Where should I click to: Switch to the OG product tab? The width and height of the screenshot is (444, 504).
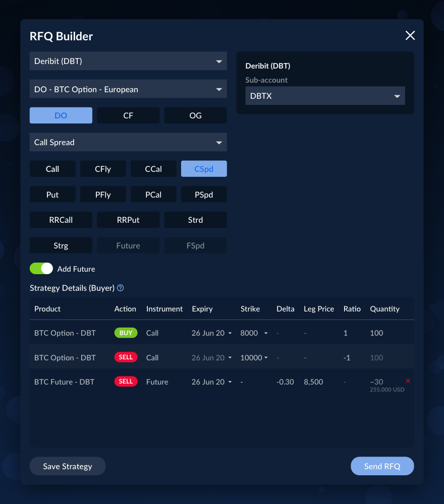tap(195, 115)
